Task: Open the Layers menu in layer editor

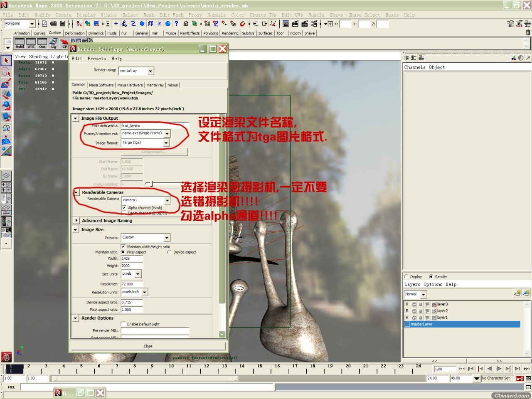Action: (x=412, y=284)
